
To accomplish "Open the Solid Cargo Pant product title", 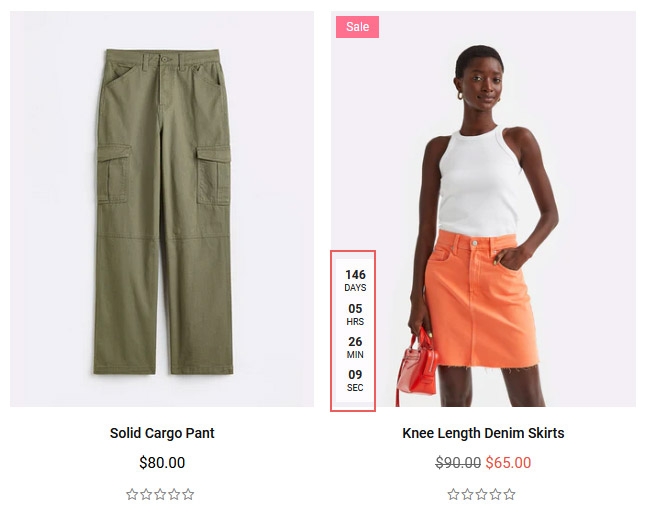I will click(162, 433).
